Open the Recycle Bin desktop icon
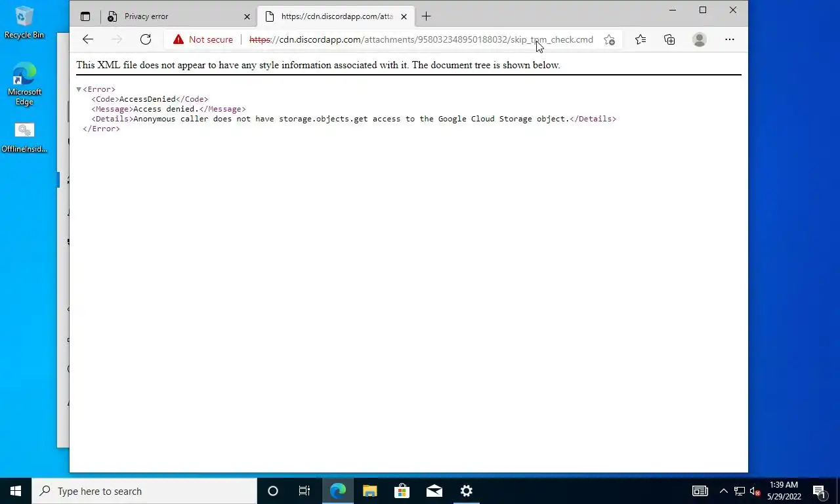Image resolution: width=840 pixels, height=504 pixels. tap(24, 22)
